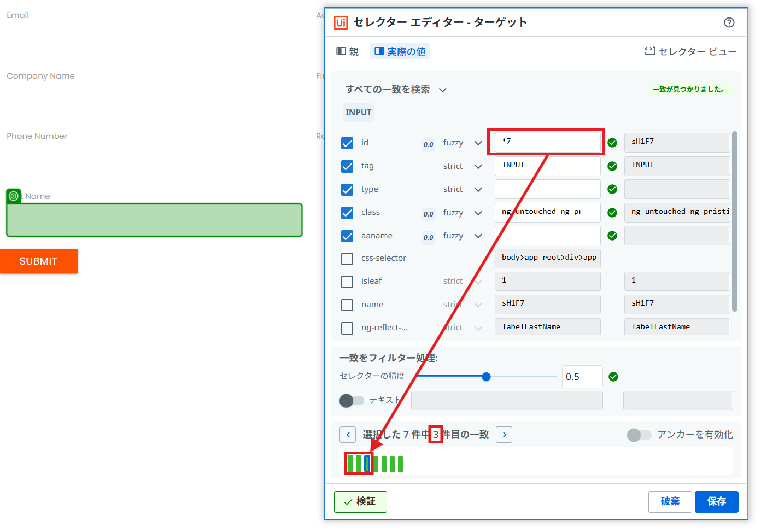Open the help question mark icon
This screenshot has width=761, height=532.
tap(729, 22)
